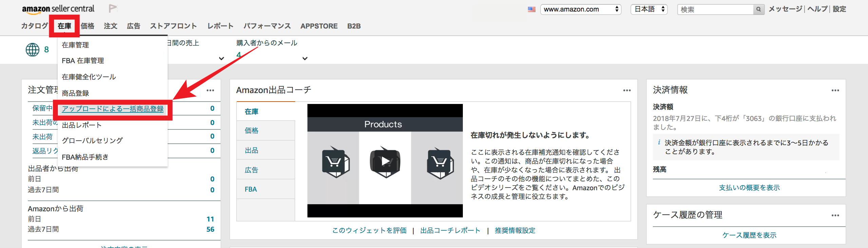
Task: Click the 残高 balance label
Action: (660, 170)
